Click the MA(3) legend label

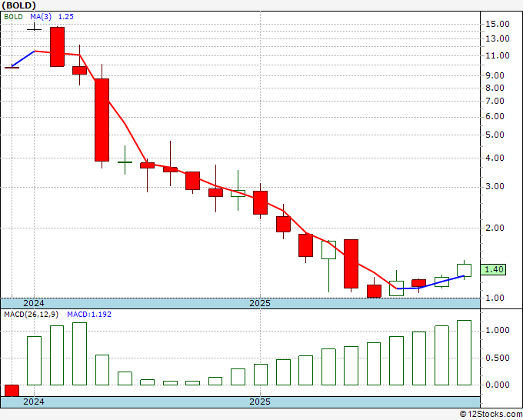click(41, 17)
